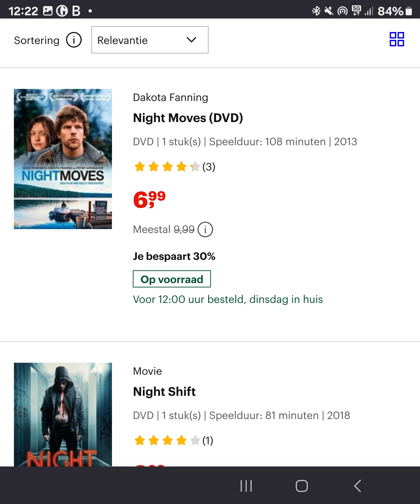Switch to grid view layout
This screenshot has height=504, width=420.
397,39
